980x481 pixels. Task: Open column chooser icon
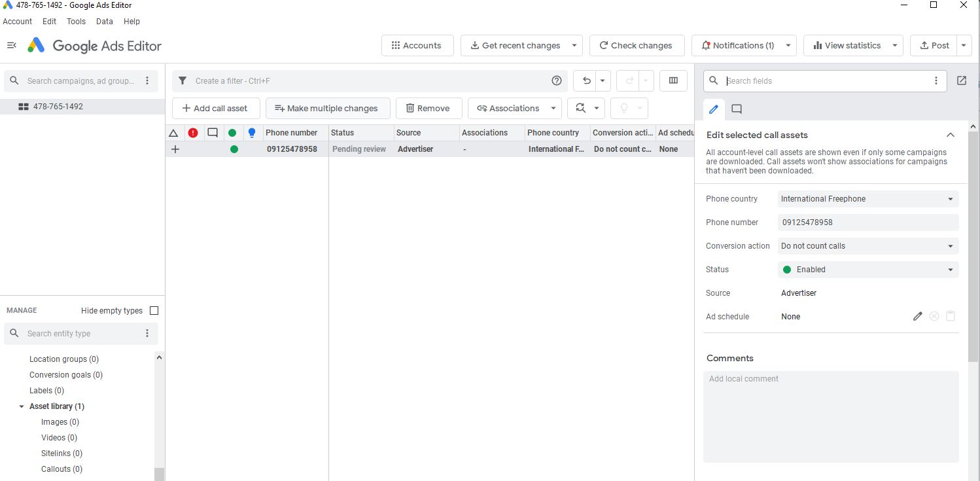pyautogui.click(x=673, y=80)
